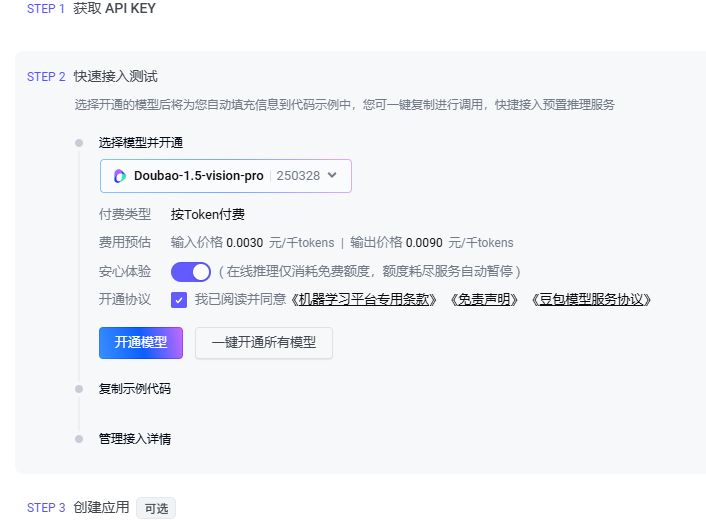Open the 机器学习平台专用条款 link
The image size is (706, 524).
(x=364, y=300)
